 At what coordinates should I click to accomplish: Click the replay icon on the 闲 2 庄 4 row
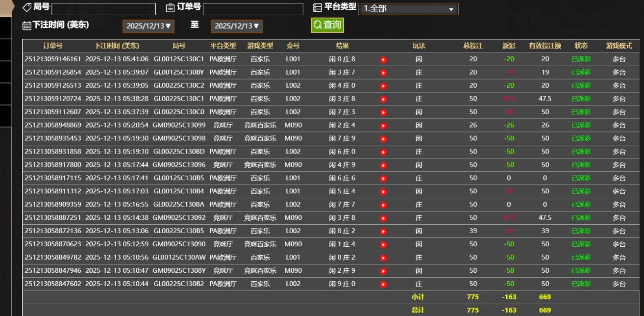(383, 125)
